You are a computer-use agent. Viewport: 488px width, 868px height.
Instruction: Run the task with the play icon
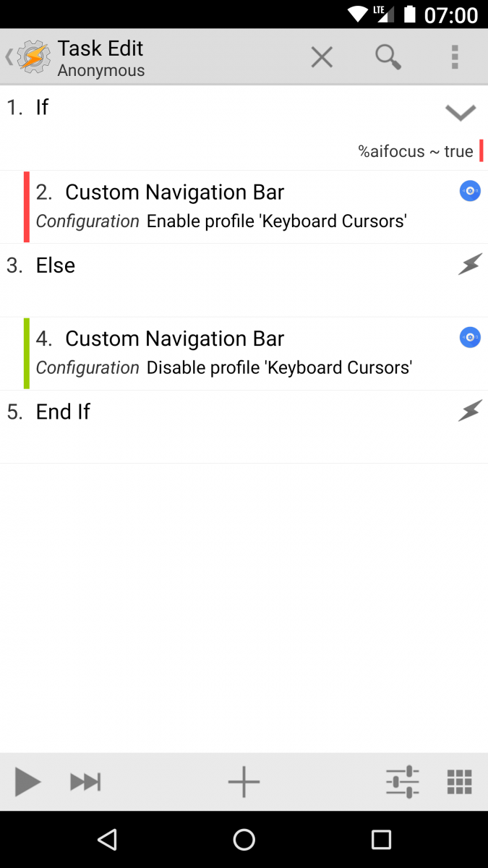pos(27,781)
